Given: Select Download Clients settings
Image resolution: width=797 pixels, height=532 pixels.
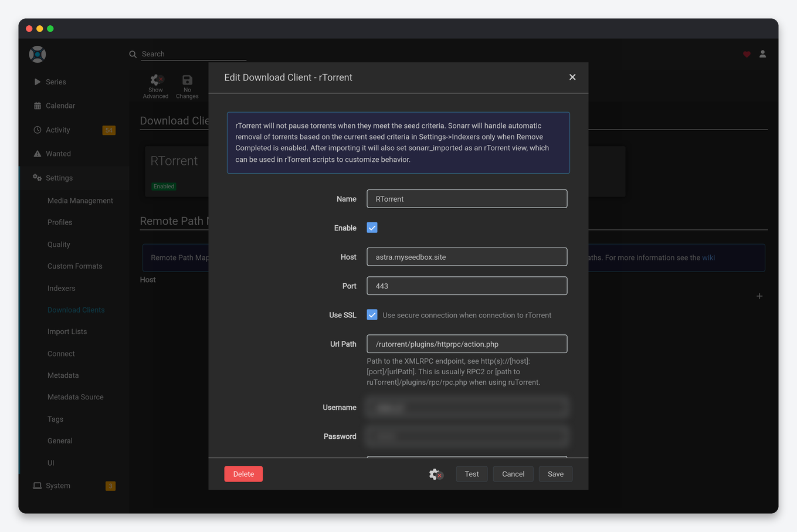Looking at the screenshot, I should coord(76,310).
